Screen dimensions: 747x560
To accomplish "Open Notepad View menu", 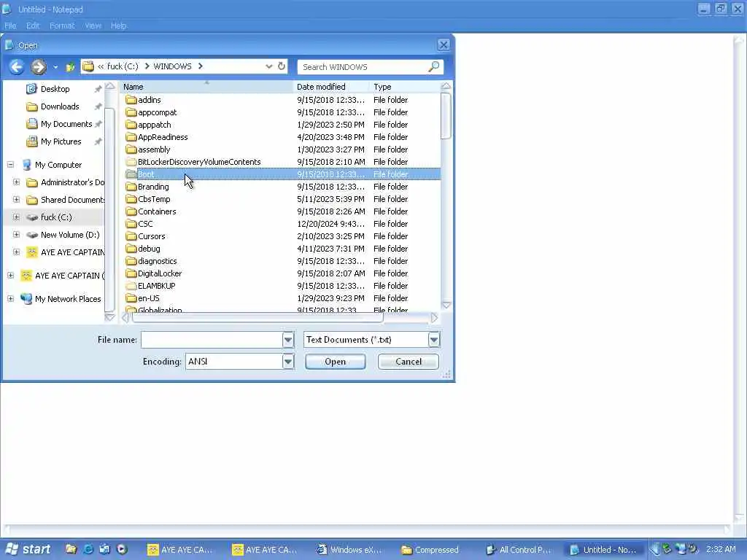I will (x=93, y=26).
